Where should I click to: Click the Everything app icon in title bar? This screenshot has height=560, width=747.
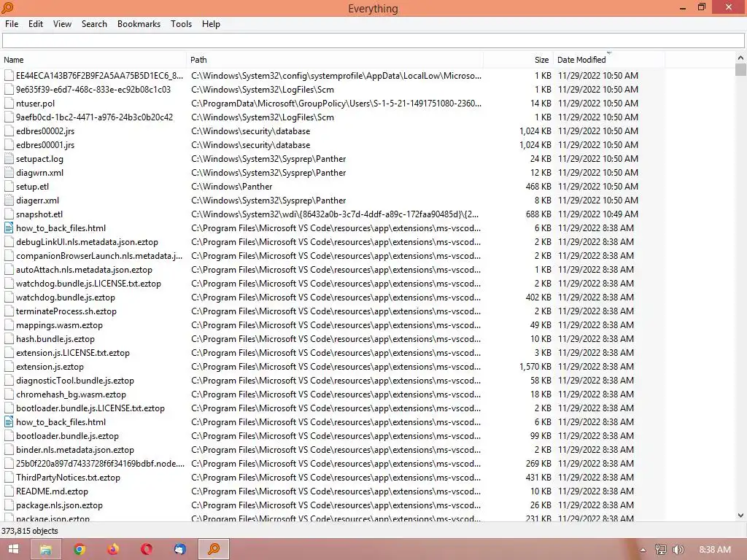(7, 7)
